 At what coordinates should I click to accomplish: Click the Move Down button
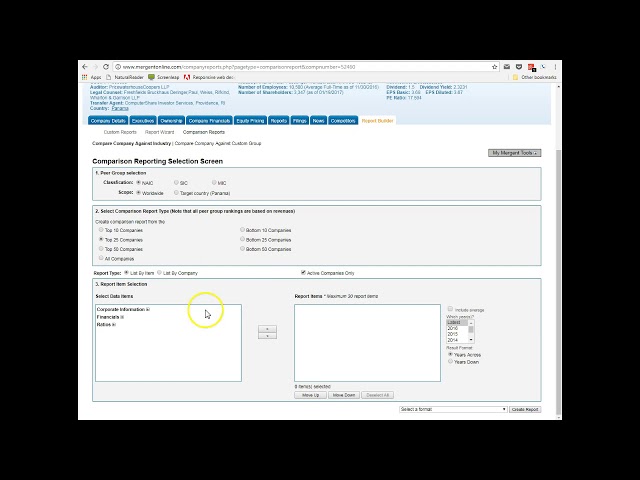coord(344,395)
